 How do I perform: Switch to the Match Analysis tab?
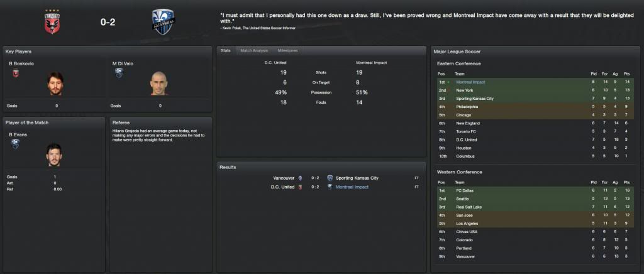(x=254, y=50)
